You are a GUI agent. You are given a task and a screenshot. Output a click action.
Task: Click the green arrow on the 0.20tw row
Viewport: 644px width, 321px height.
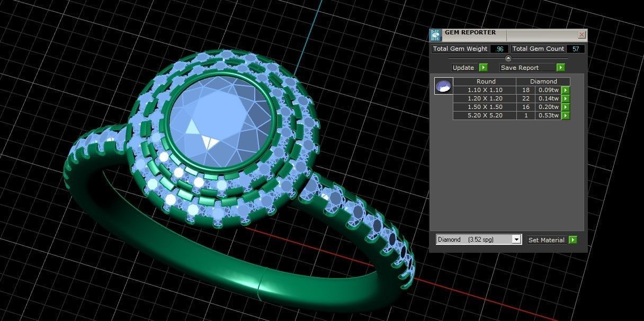(566, 107)
